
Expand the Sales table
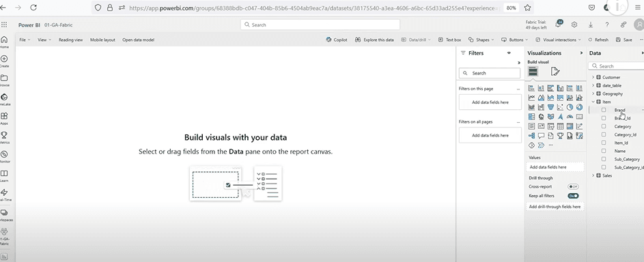(x=593, y=175)
